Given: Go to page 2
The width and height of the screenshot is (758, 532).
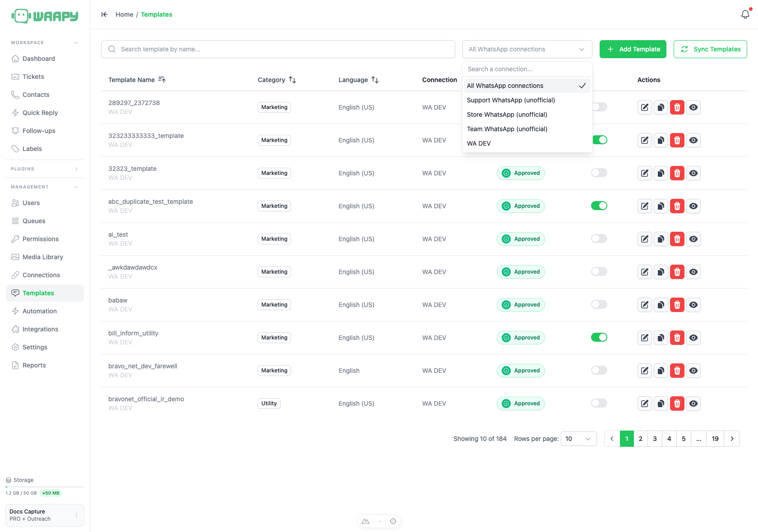Looking at the screenshot, I should (641, 439).
